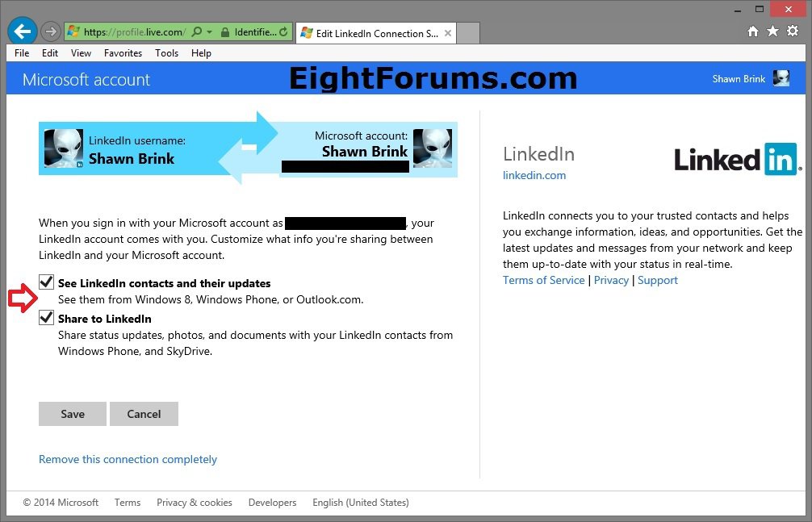
Task: Open the File menu
Action: point(22,52)
